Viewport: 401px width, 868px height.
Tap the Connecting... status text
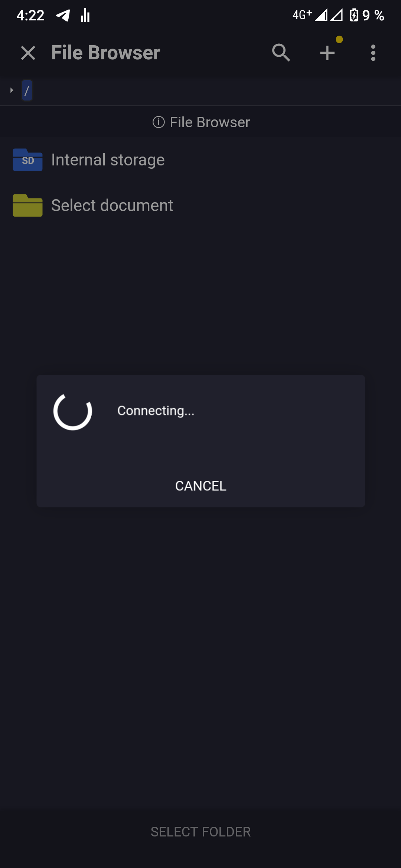(x=156, y=411)
